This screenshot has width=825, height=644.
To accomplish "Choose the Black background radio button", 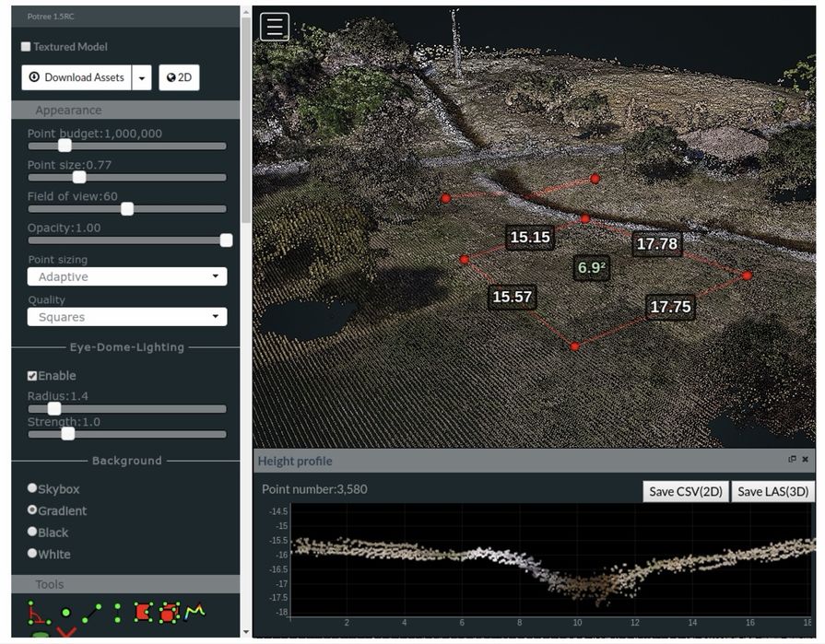I will pyautogui.click(x=32, y=532).
